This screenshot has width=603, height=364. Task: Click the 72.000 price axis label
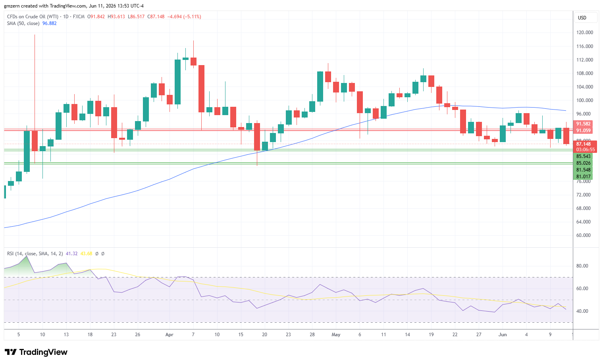584,195
